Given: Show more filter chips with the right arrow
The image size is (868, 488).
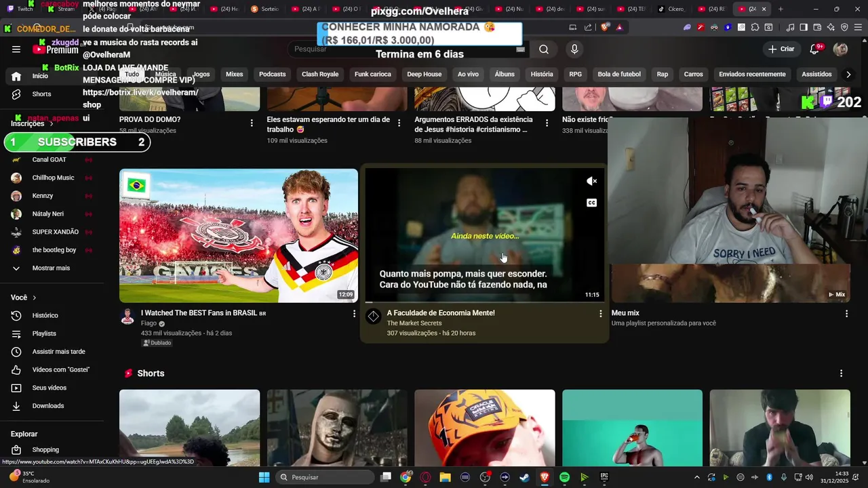Looking at the screenshot, I should coord(848,74).
